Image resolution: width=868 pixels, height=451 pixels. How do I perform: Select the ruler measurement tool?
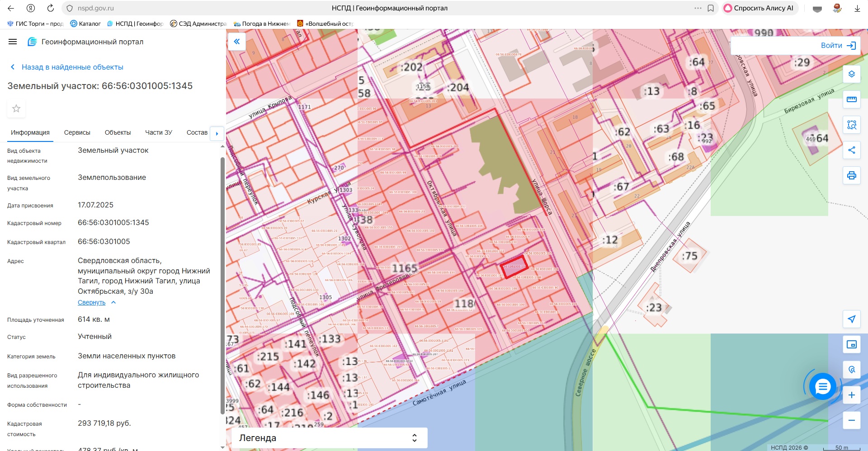point(851,99)
